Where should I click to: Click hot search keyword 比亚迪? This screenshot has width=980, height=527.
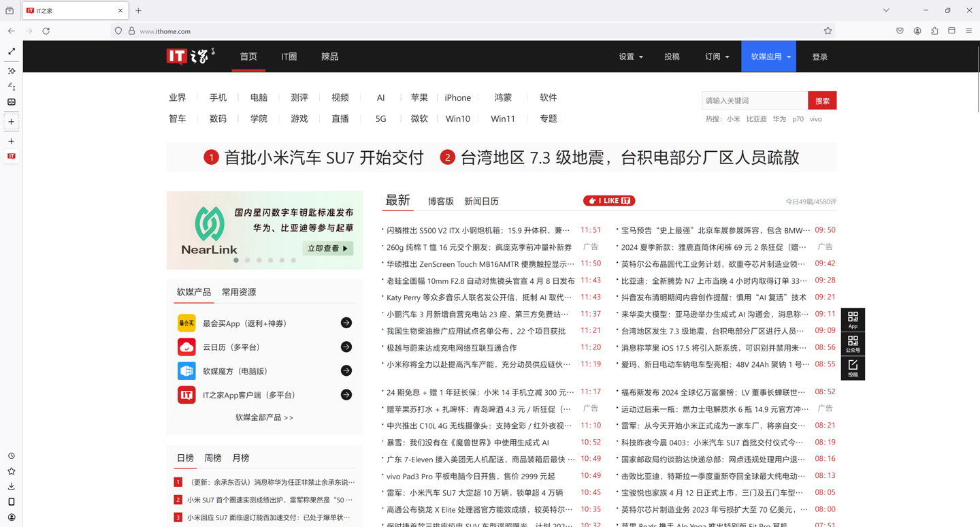(x=756, y=119)
